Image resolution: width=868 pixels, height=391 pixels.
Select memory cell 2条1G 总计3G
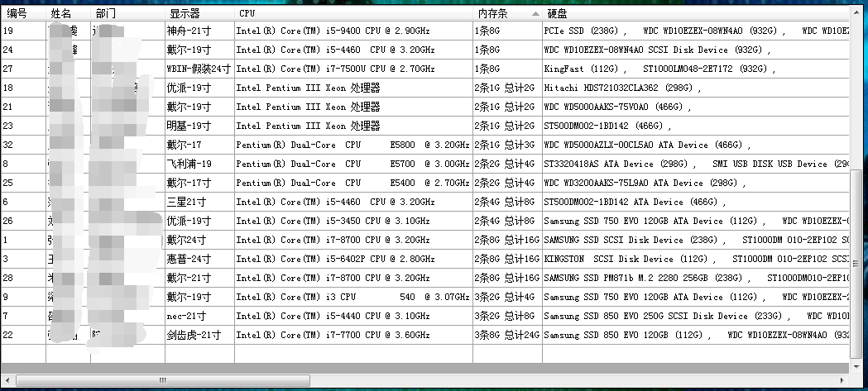[x=507, y=145]
